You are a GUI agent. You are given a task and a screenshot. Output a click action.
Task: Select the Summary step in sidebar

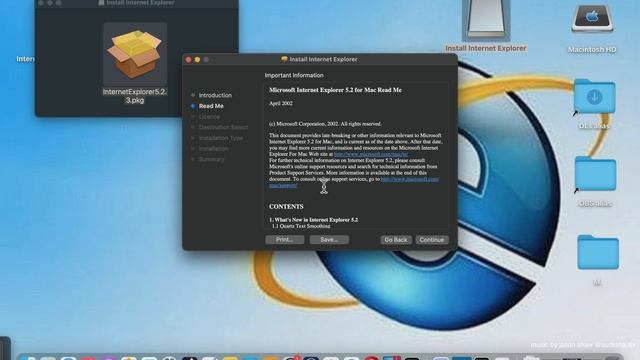[211, 160]
